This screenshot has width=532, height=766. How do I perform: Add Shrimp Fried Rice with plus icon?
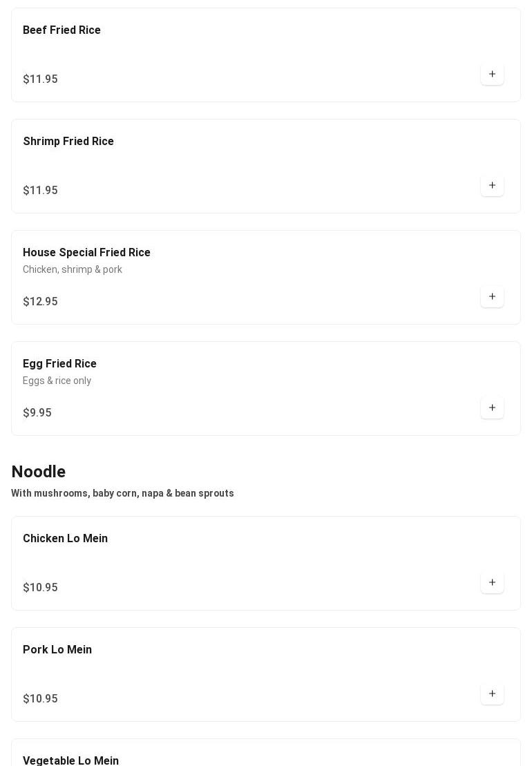492,185
